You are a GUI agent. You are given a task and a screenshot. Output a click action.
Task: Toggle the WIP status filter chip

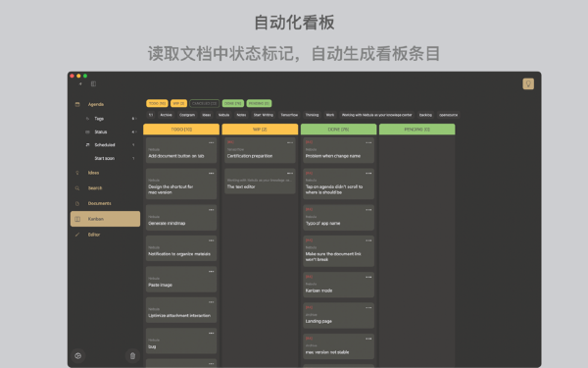click(178, 103)
